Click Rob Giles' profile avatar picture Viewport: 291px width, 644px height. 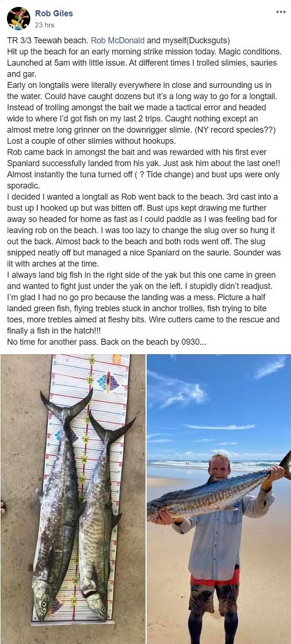[19, 19]
